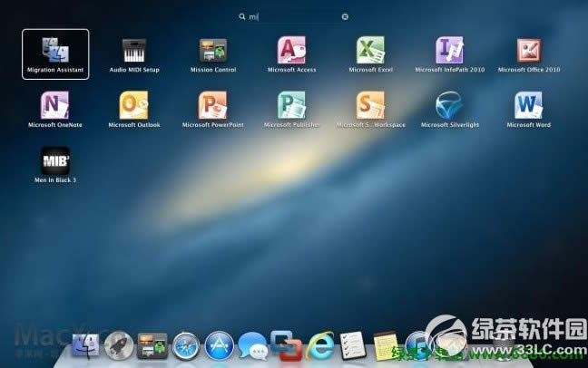Launch VMware Fusion from the Dock
Image resolution: width=588 pixels, height=368 pixels.
pyautogui.click(x=286, y=345)
